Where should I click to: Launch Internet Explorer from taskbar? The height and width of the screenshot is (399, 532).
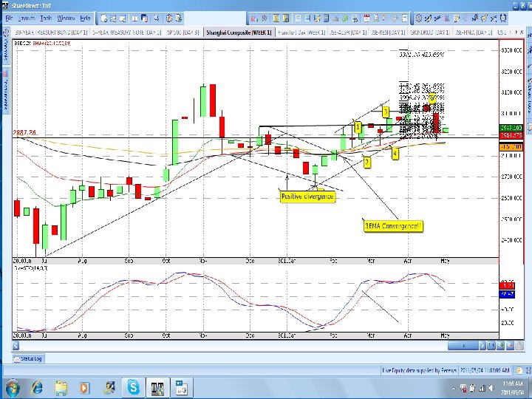tap(38, 387)
